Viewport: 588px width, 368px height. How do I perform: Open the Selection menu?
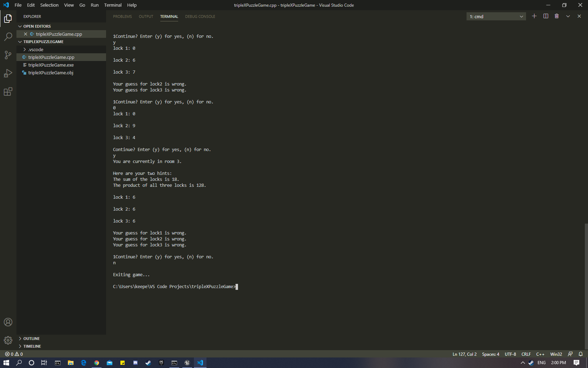tap(49, 5)
